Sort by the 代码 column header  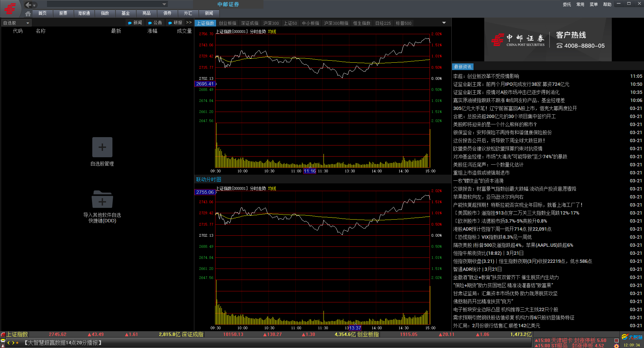coord(18,31)
